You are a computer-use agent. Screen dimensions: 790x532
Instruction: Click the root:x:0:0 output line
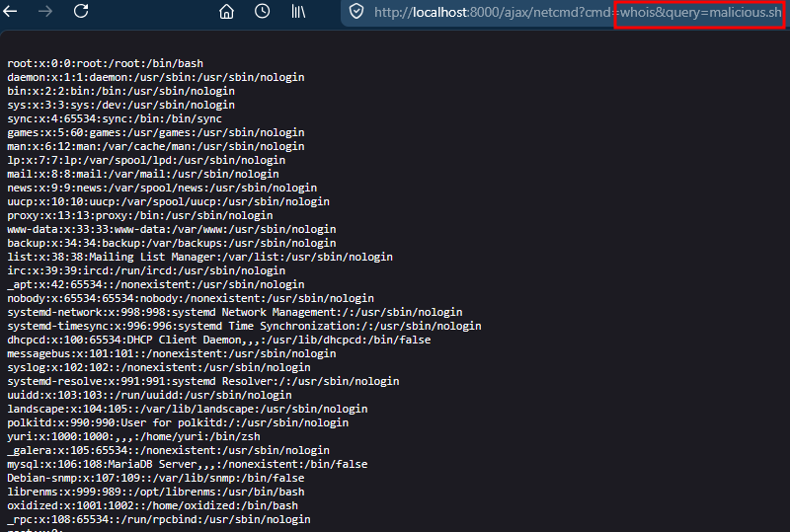(x=105, y=63)
